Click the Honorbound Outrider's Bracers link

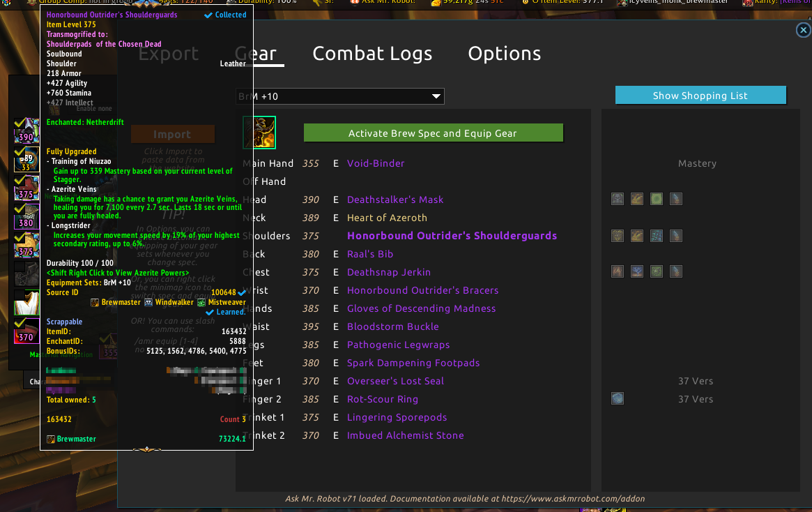tap(422, 290)
